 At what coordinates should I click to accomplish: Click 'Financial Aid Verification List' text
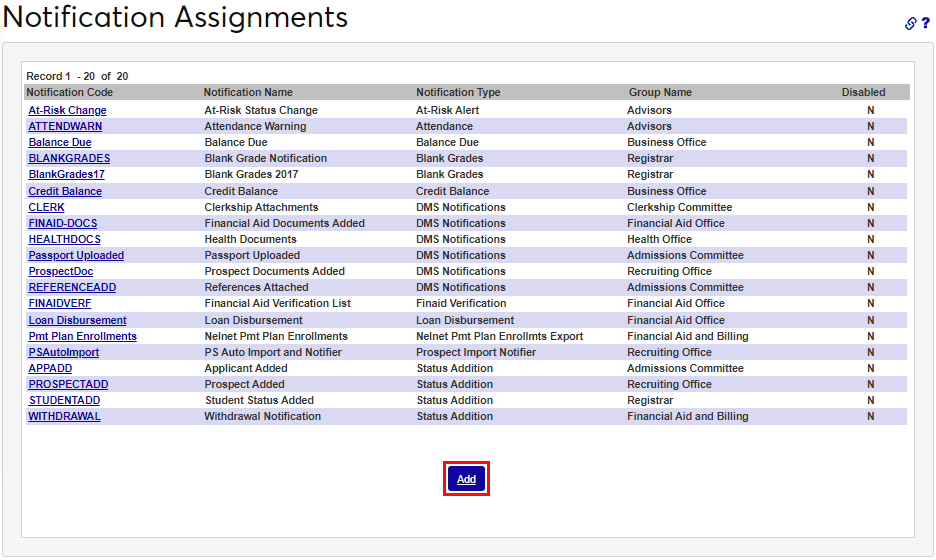(x=278, y=304)
